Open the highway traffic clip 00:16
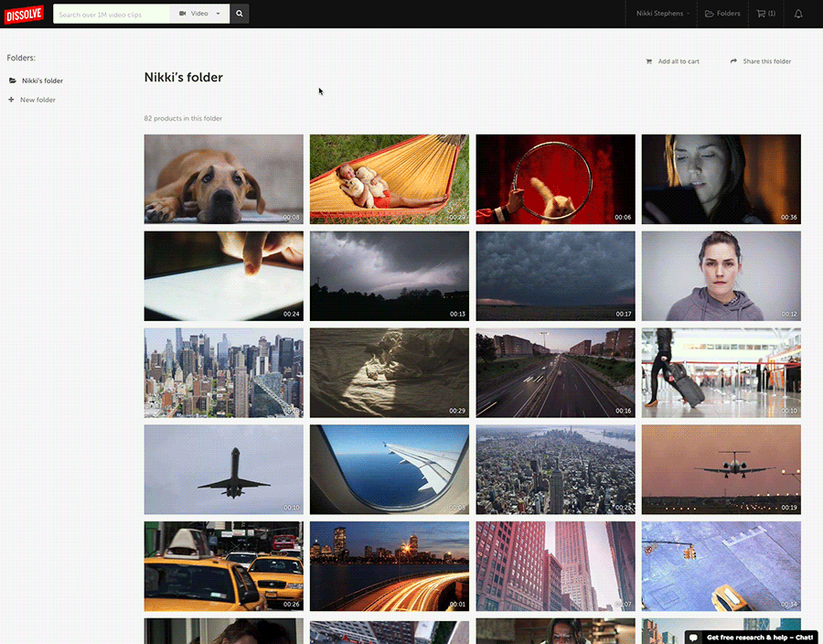This screenshot has height=644, width=823. coord(555,372)
